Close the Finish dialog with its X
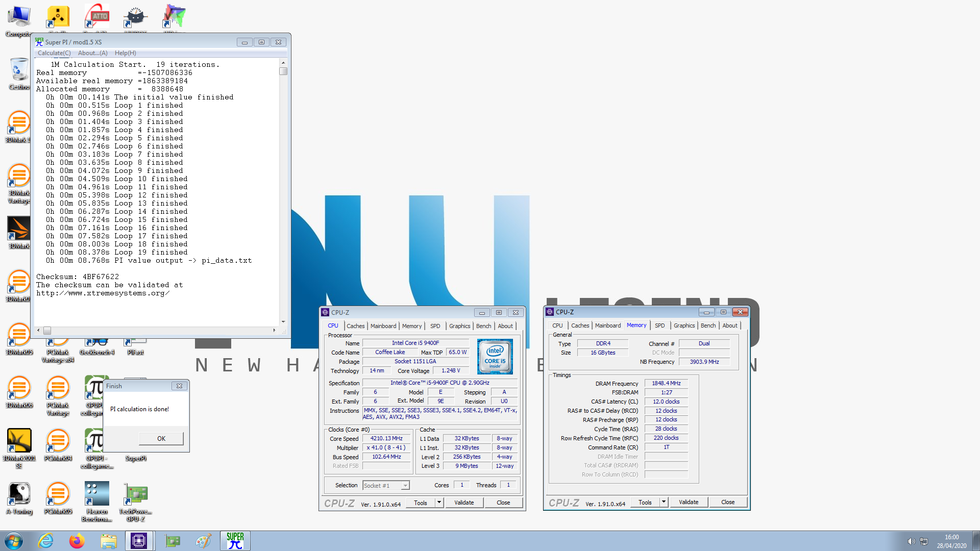The height and width of the screenshot is (551, 980). click(x=179, y=386)
